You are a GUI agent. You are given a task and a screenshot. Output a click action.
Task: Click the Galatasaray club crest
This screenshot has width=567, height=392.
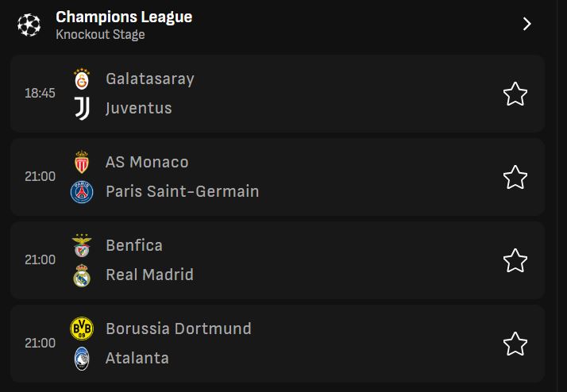82,79
